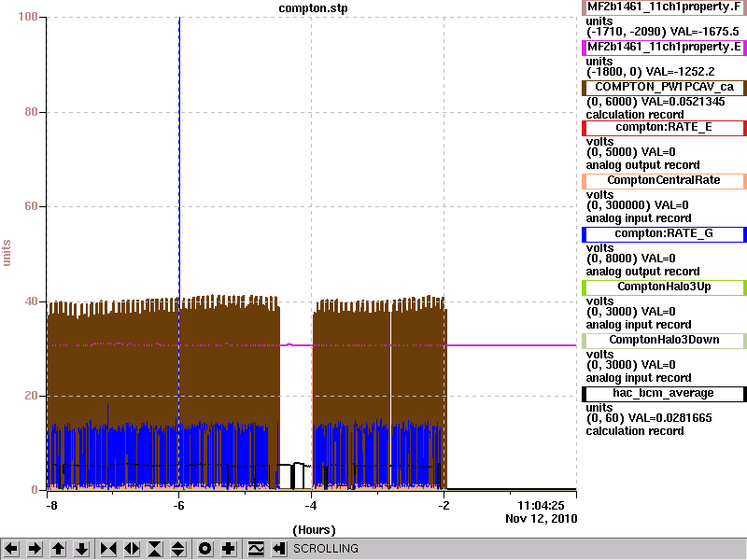This screenshot has height=560, width=747.
Task: Click the magenta trace line after -2 hours
Action: (511, 345)
